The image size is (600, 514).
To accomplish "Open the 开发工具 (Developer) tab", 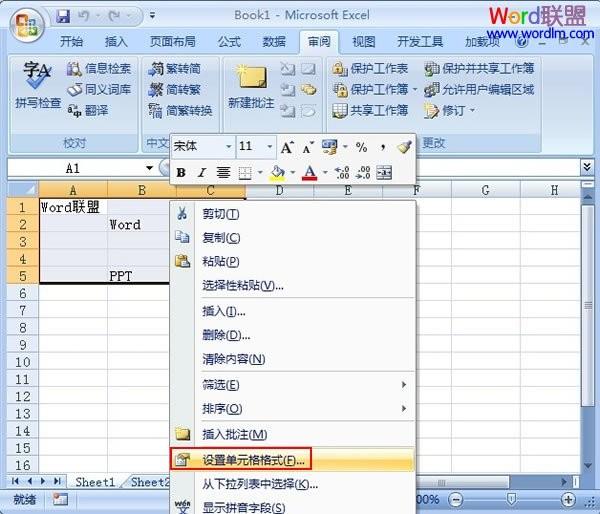I will [420, 41].
